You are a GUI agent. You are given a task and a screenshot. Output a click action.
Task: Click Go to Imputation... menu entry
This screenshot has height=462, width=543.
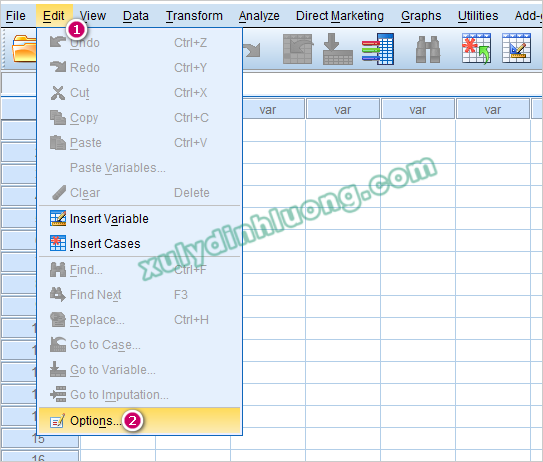click(x=140, y=394)
